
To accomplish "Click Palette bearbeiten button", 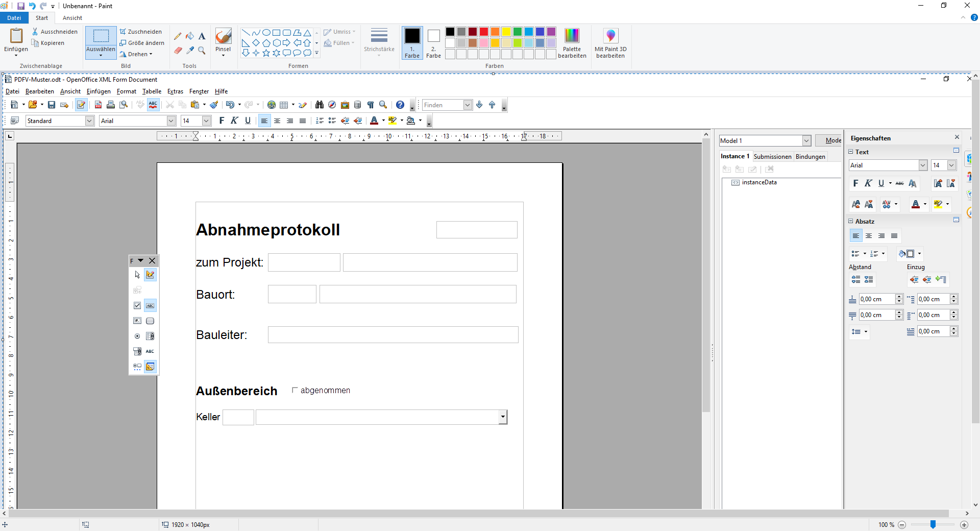I will tap(572, 43).
